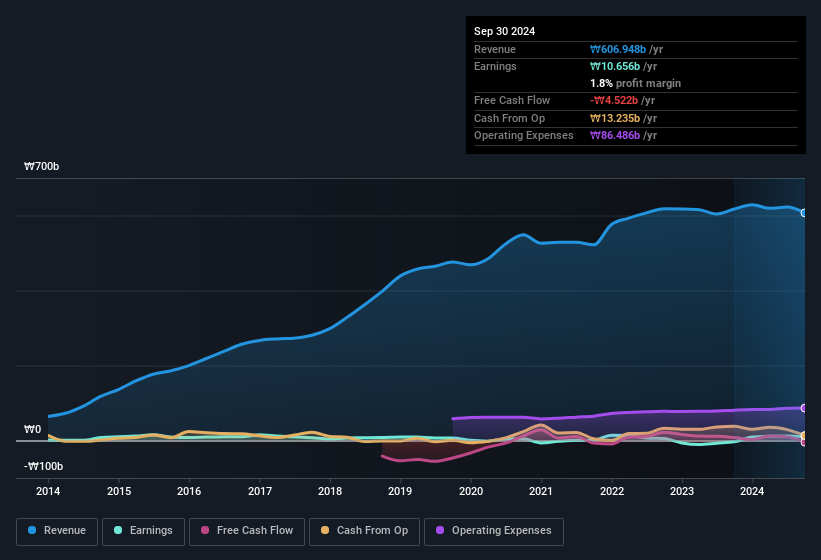Click the Earnings row label in tooltip
Viewport: 821px width, 560px height.
tap(495, 66)
